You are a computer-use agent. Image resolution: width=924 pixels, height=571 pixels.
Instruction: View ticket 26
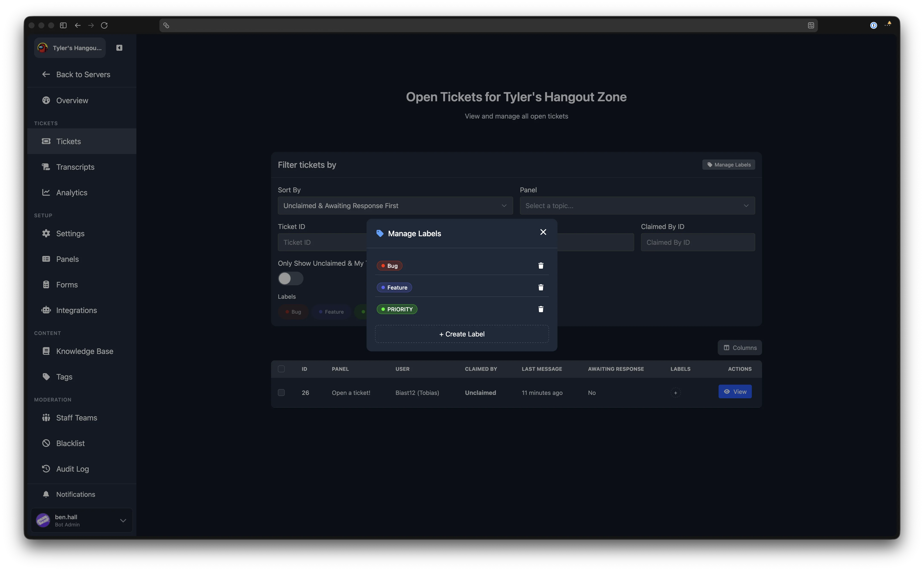[x=735, y=392]
